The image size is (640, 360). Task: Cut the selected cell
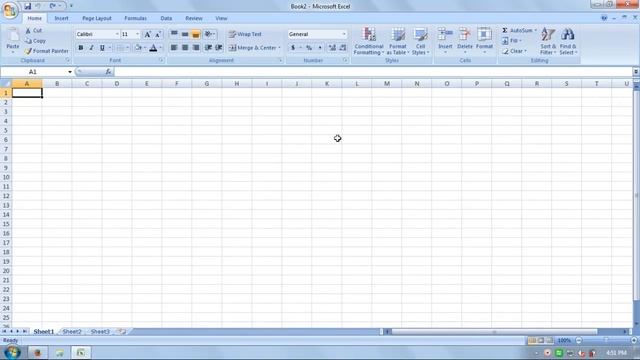(33, 31)
